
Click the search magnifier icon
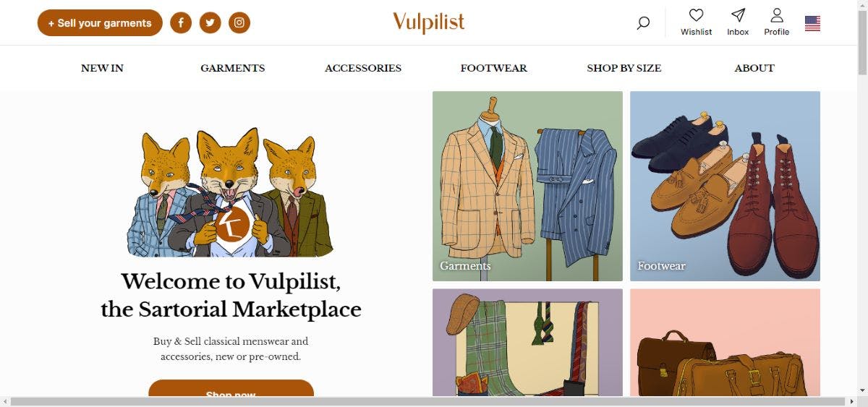pos(643,23)
